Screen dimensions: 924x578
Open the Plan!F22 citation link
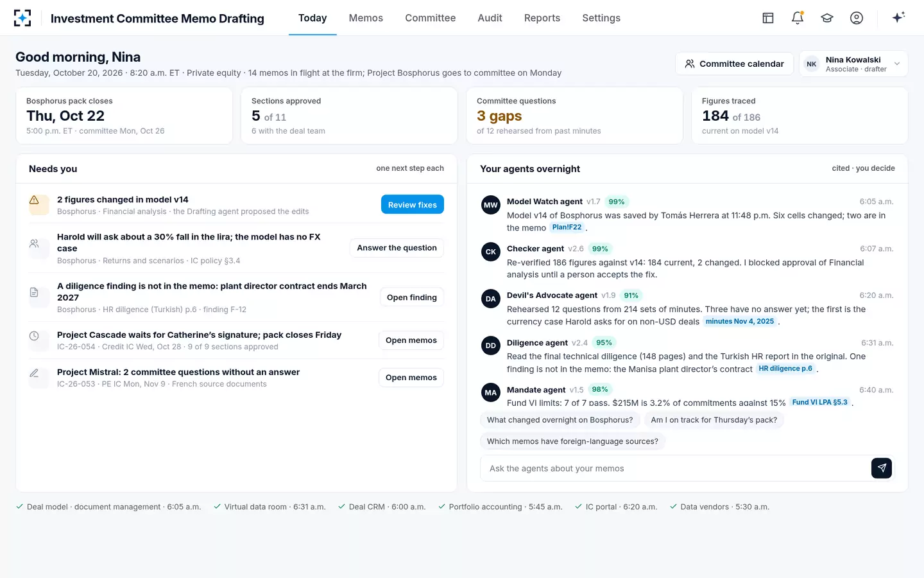point(567,227)
